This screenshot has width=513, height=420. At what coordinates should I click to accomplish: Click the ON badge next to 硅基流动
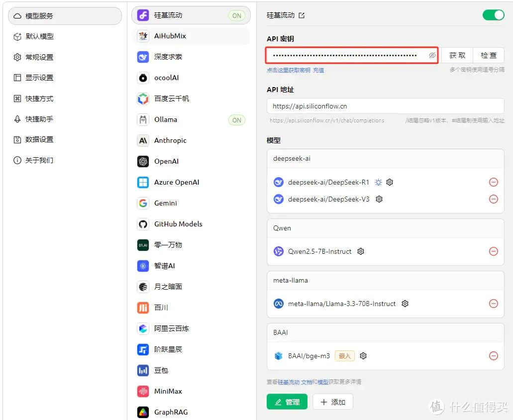pos(237,15)
